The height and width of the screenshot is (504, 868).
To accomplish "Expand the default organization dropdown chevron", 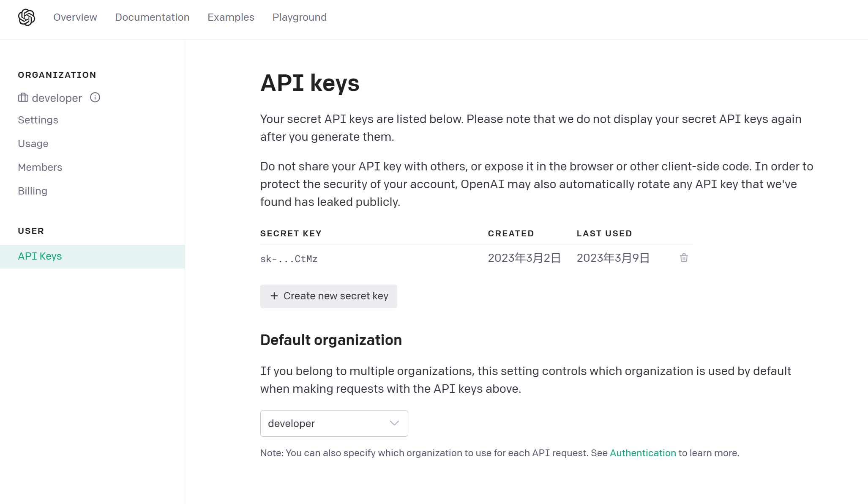I will point(394,423).
